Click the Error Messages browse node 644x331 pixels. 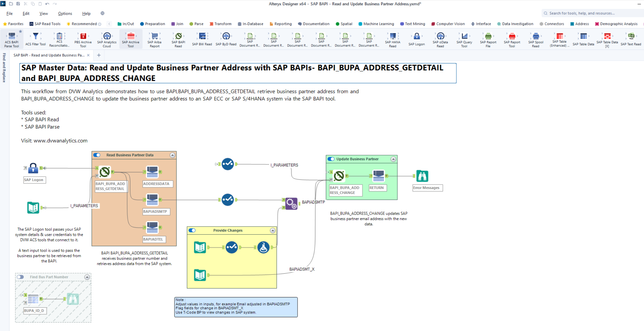(422, 176)
